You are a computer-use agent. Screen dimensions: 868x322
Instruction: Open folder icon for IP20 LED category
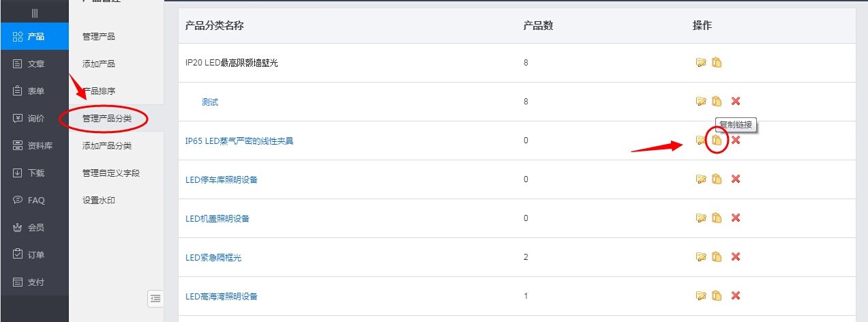[x=700, y=63]
